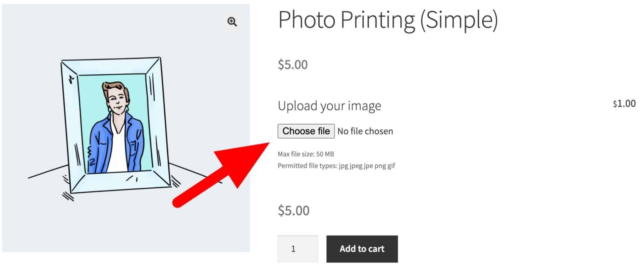The width and height of the screenshot is (644, 268).
Task: Open the file picker via Choose file
Action: coord(306,131)
